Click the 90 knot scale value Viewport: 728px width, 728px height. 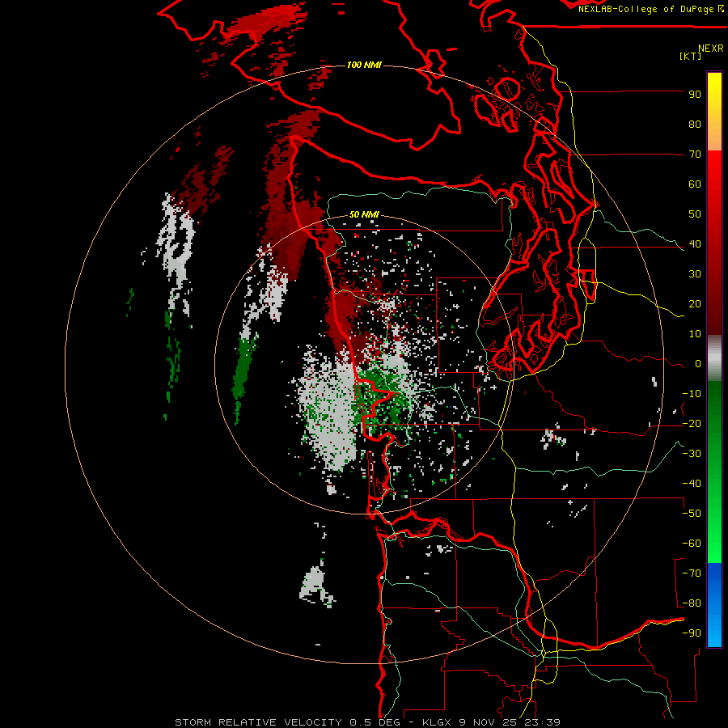pyautogui.click(x=695, y=95)
